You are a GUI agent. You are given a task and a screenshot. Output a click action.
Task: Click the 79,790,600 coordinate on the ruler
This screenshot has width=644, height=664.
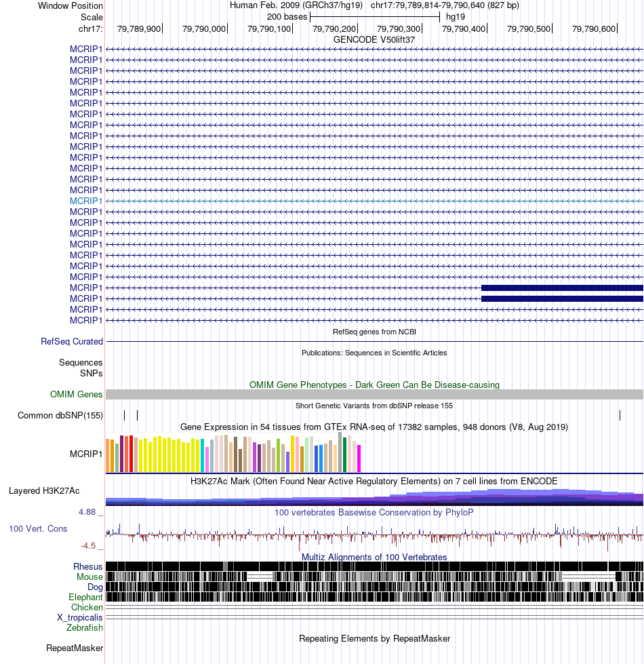click(x=594, y=28)
